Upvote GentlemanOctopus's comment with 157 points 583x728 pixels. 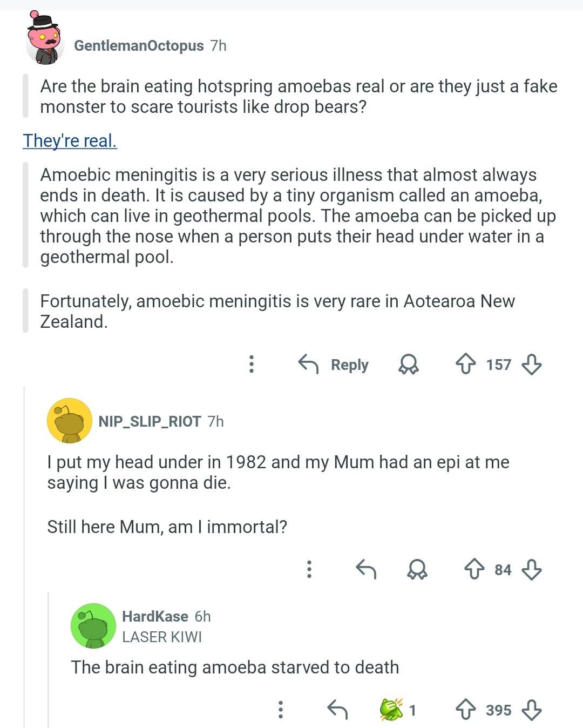(465, 365)
